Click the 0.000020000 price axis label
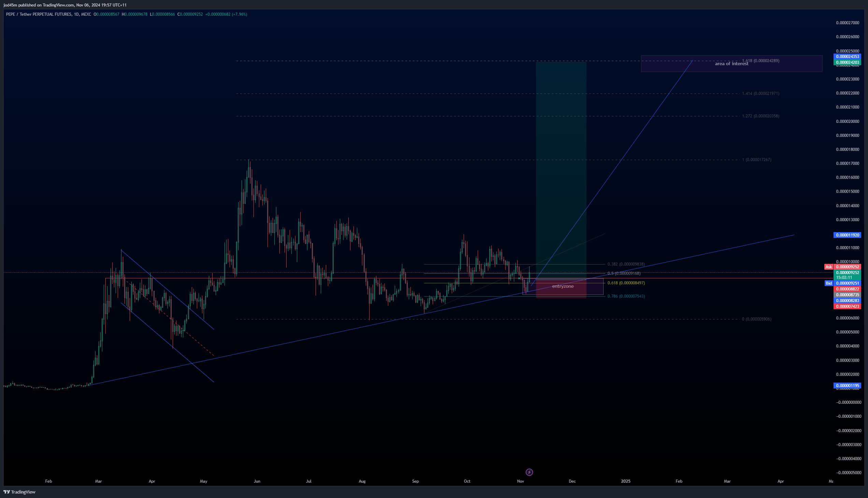868x498 pixels. [848, 122]
